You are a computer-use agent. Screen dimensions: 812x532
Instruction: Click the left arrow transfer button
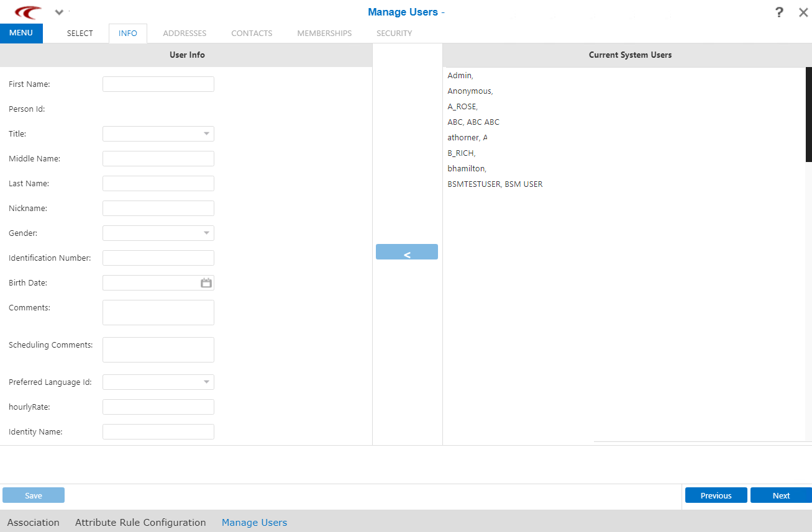(x=406, y=251)
